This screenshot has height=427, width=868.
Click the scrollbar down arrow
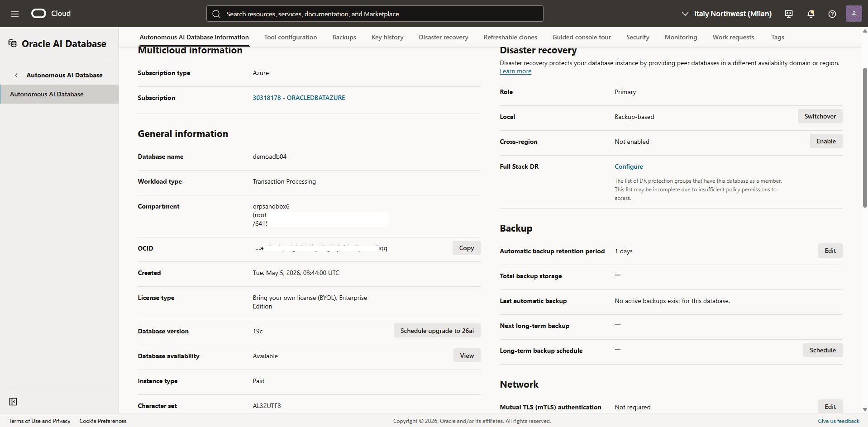pyautogui.click(x=865, y=409)
